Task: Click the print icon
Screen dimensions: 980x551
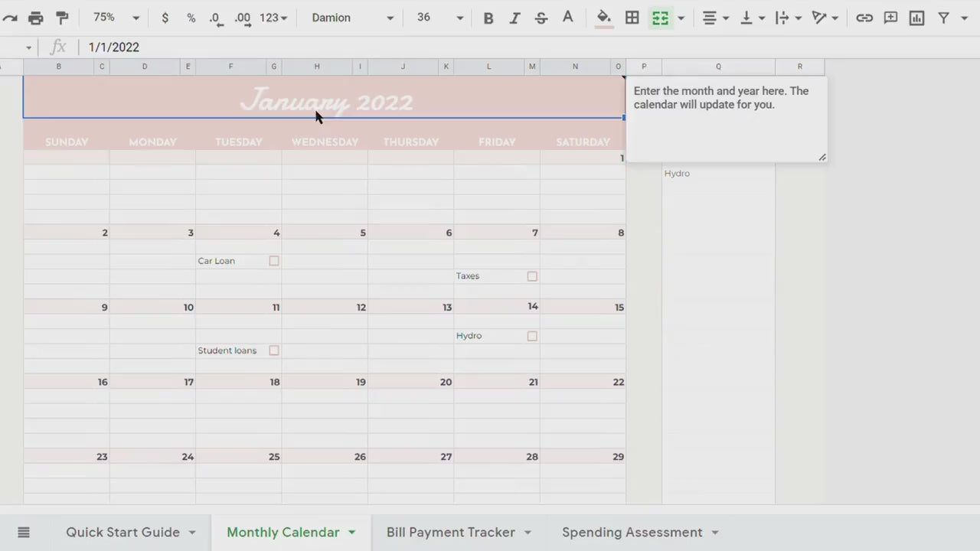Action: coord(36,18)
